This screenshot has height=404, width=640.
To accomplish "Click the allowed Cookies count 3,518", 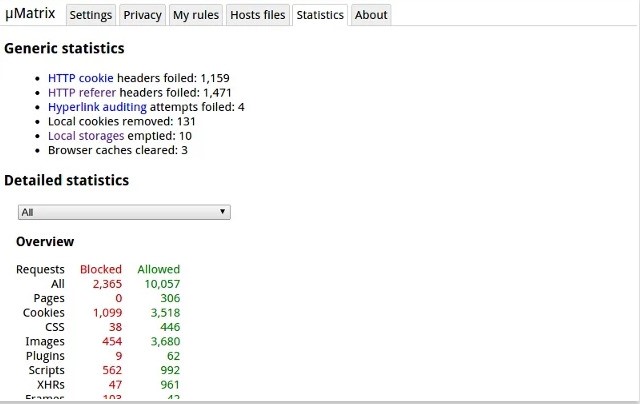I will coord(164,313).
